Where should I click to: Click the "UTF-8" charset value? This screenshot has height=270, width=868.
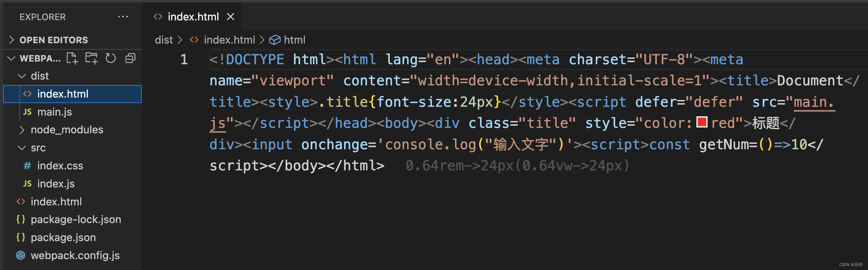coord(664,60)
